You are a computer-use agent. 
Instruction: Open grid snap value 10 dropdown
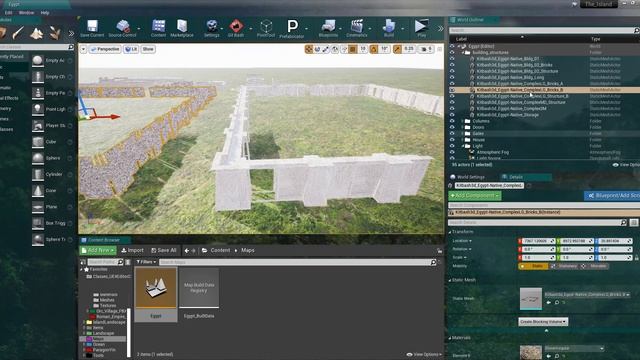[x=363, y=49]
